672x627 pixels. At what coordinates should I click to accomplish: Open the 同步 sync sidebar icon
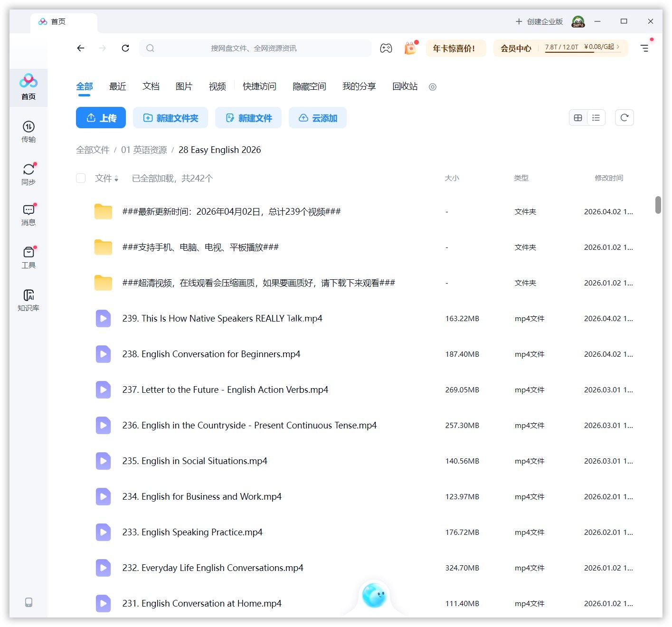tap(28, 174)
